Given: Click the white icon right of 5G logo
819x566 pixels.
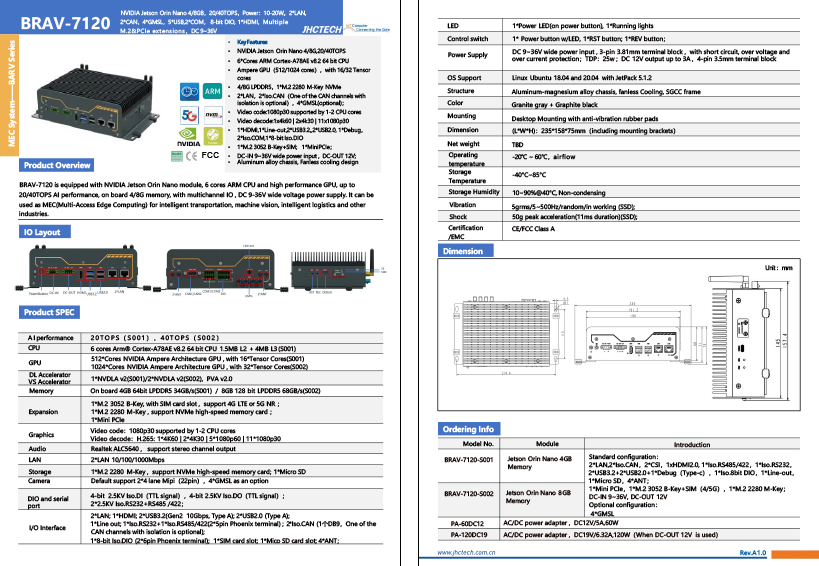Looking at the screenshot, I should [213, 115].
